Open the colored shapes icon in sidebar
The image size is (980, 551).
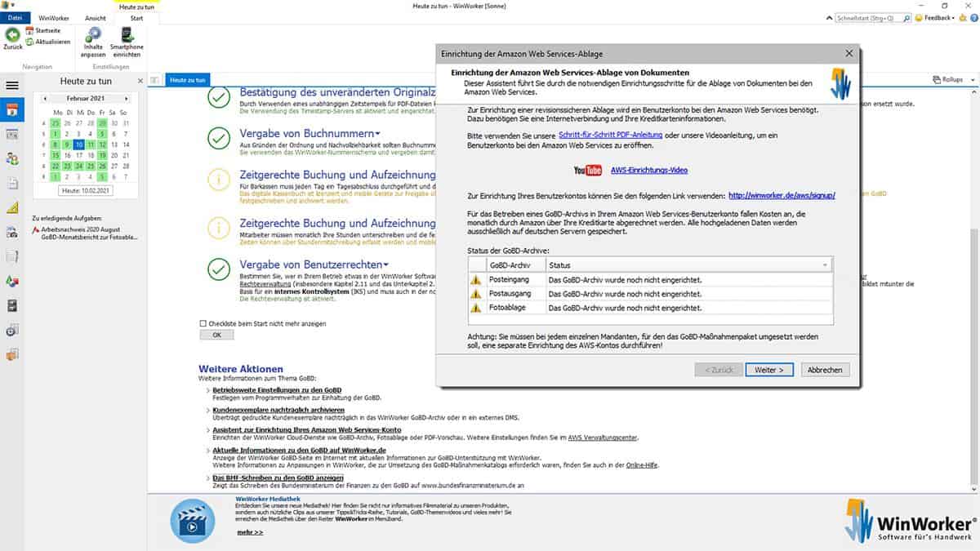pos(12,281)
